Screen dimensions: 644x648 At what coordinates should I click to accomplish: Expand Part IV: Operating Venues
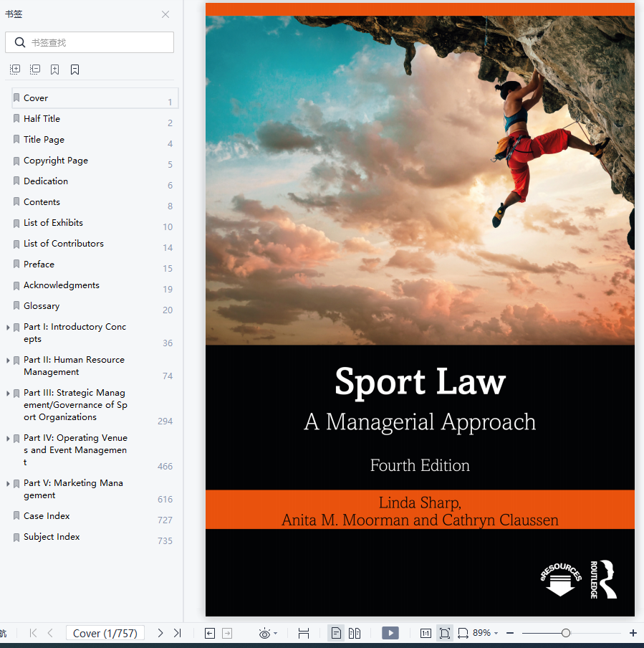[8, 439]
